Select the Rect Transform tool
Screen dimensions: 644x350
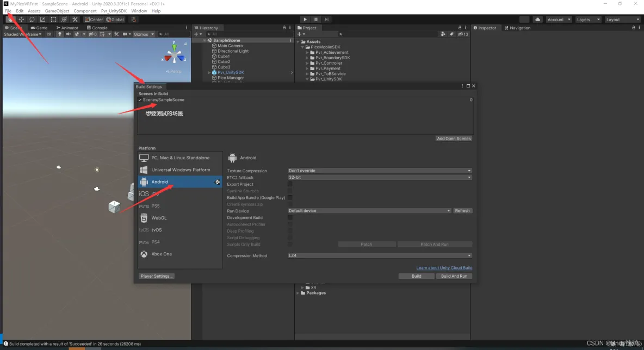(53, 19)
